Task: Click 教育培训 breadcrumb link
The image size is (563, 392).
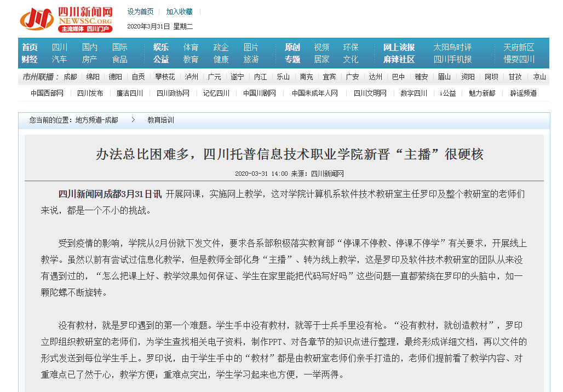Action: tap(160, 120)
